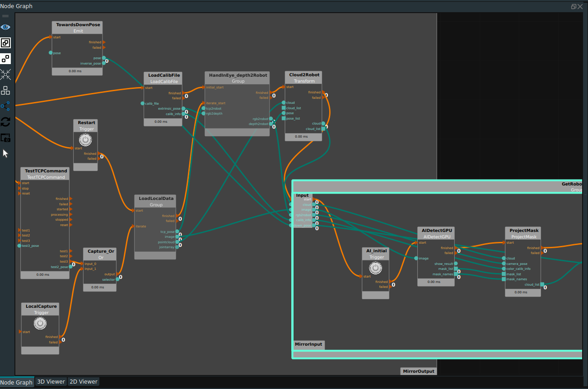Click the calib_file input port on LoadCalibFile

click(x=143, y=103)
